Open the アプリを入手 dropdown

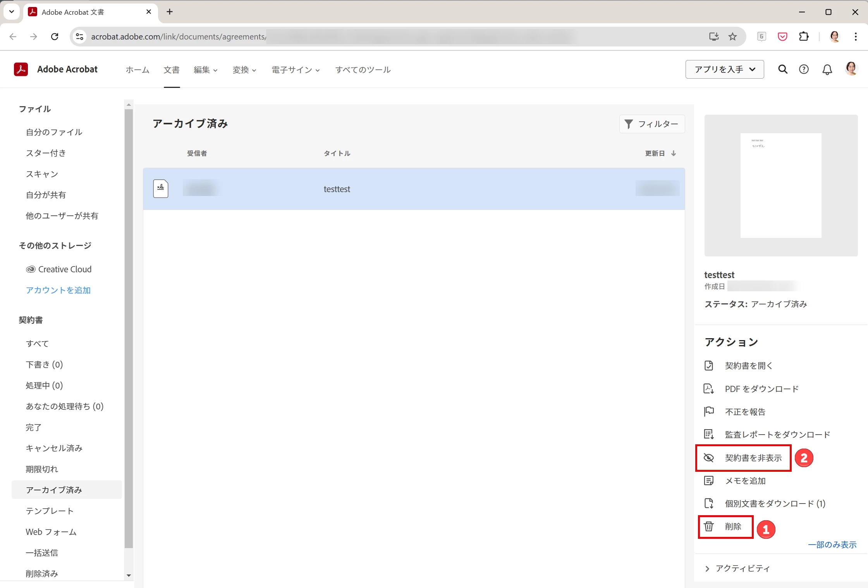tap(724, 69)
